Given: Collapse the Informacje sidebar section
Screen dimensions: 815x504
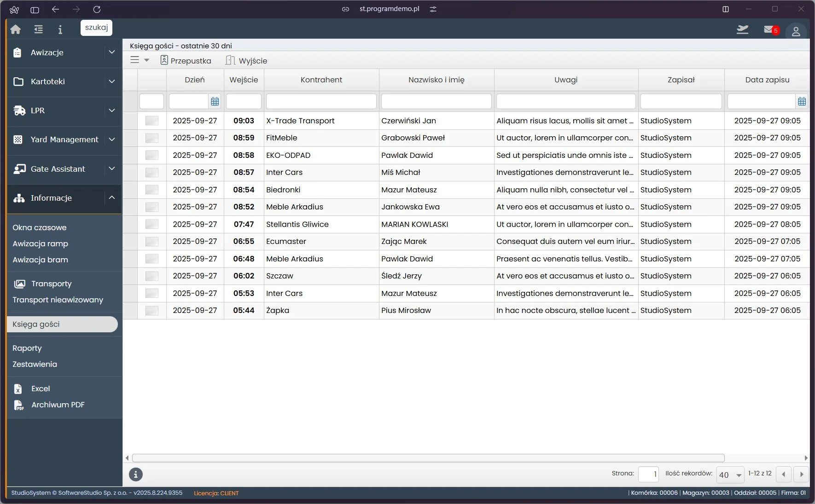Looking at the screenshot, I should (111, 198).
